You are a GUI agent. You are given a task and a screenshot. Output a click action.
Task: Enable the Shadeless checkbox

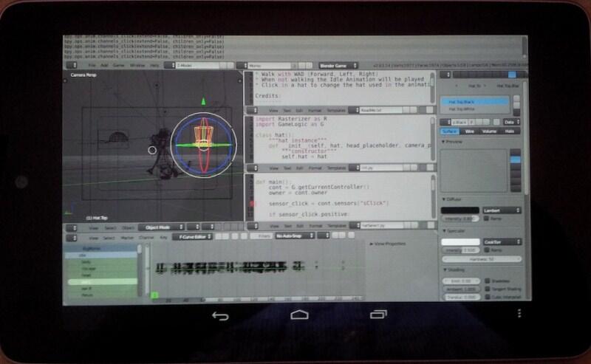pos(488,281)
